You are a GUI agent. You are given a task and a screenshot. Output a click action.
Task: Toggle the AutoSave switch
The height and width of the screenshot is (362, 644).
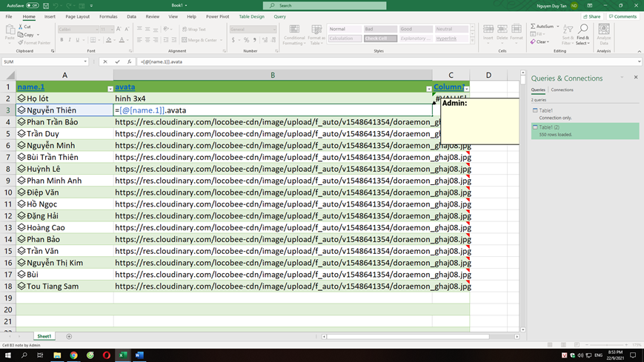click(33, 6)
